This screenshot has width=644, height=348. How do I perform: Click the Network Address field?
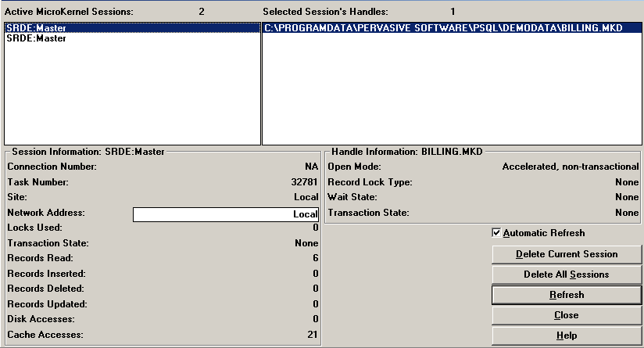click(226, 214)
